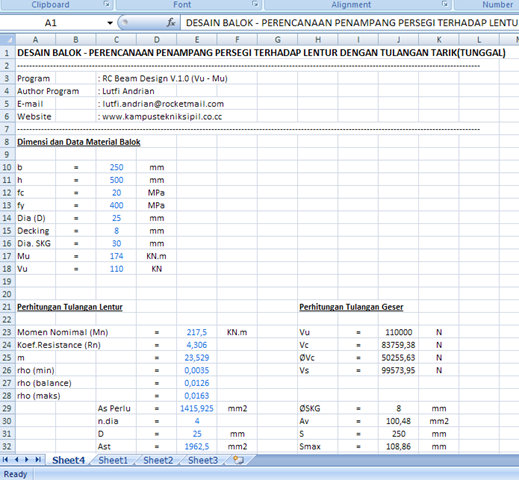
Task: Insert a new worksheet with the tab icon
Action: [x=238, y=460]
